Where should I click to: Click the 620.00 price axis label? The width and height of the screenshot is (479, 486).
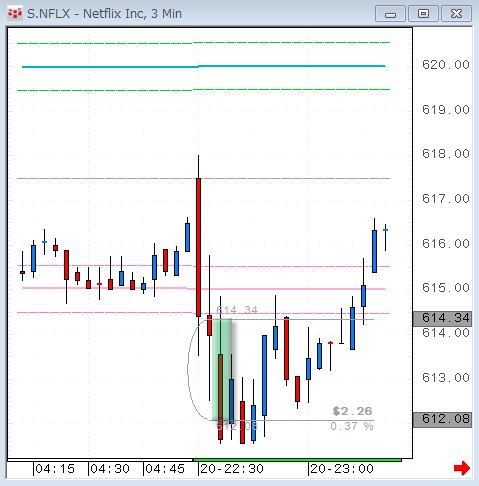coord(446,65)
